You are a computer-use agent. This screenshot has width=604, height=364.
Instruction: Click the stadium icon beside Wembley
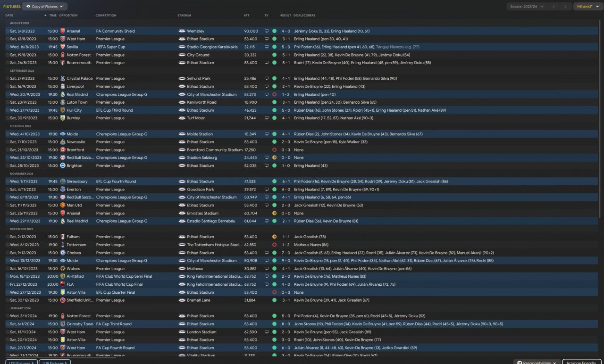coord(182,31)
